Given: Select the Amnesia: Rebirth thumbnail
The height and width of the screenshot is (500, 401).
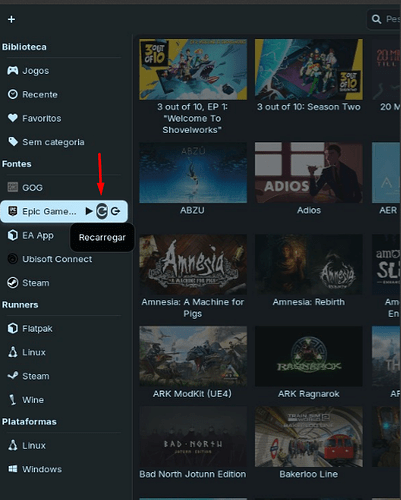Looking at the screenshot, I should point(309,264).
